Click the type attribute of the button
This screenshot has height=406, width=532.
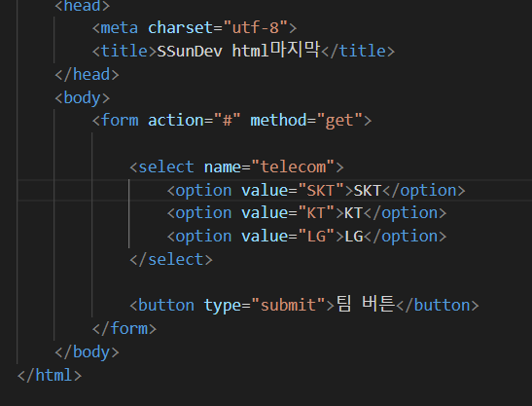coord(223,306)
